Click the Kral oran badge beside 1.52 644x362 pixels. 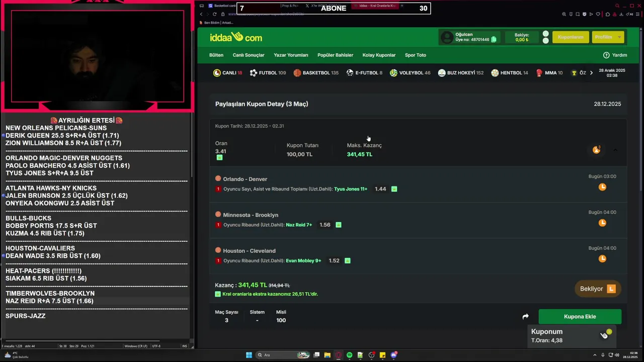347,261
